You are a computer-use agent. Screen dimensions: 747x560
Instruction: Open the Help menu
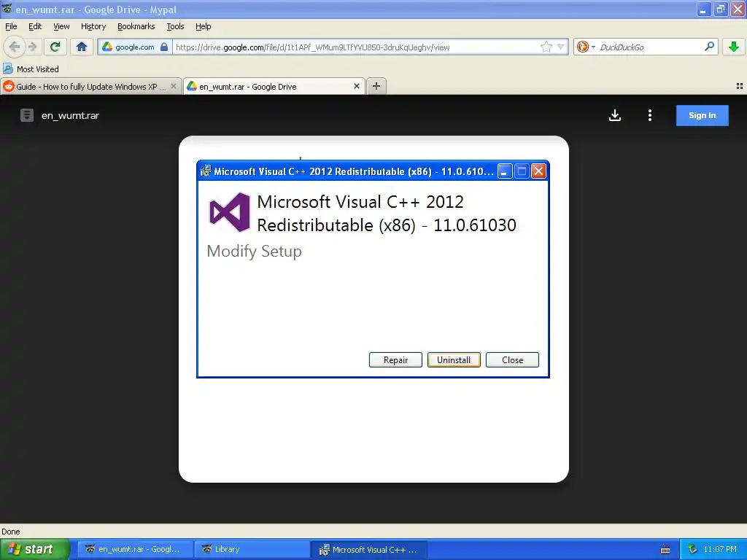(203, 26)
